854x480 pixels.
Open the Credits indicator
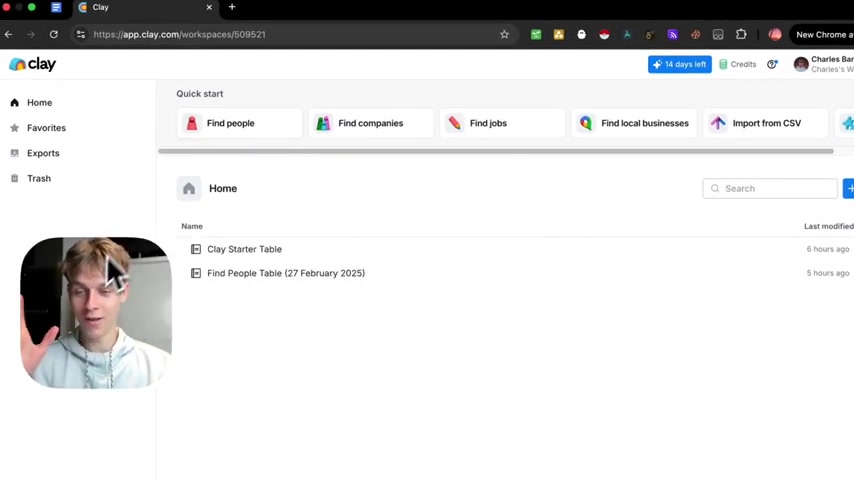[737, 64]
